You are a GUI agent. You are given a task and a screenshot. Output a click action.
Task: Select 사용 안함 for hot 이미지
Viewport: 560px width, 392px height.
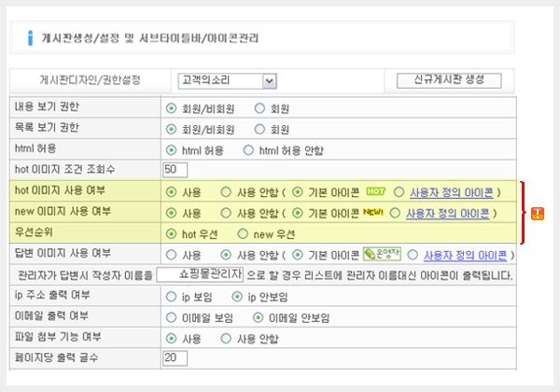click(226, 192)
